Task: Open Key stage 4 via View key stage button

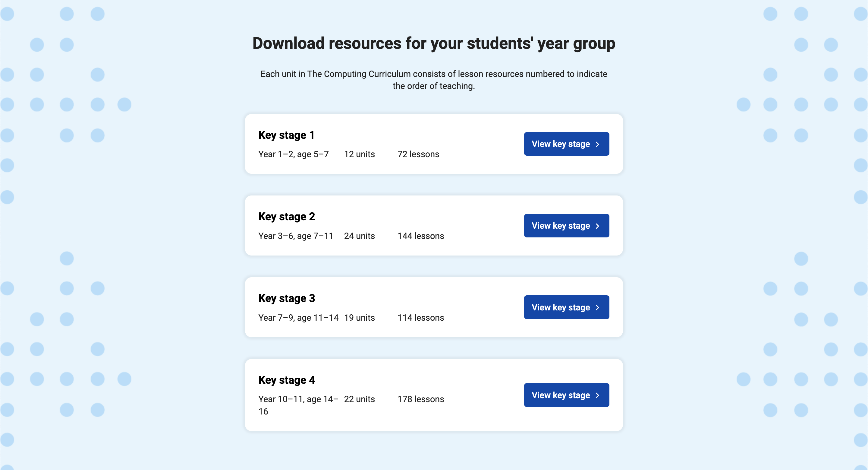Action: tap(566, 395)
